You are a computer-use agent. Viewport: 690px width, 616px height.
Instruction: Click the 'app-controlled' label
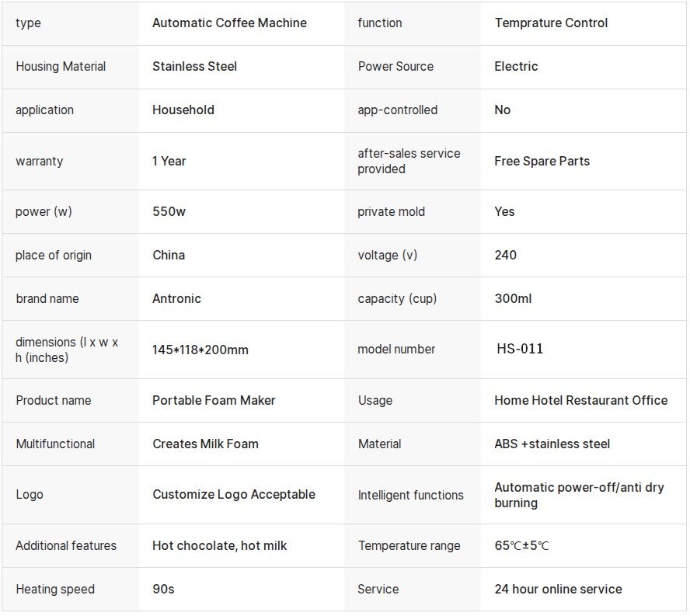click(397, 110)
